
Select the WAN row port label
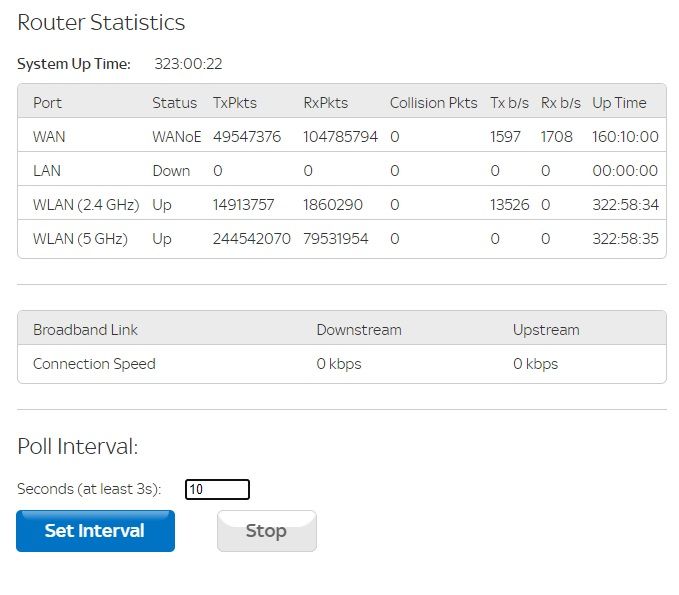(x=49, y=137)
